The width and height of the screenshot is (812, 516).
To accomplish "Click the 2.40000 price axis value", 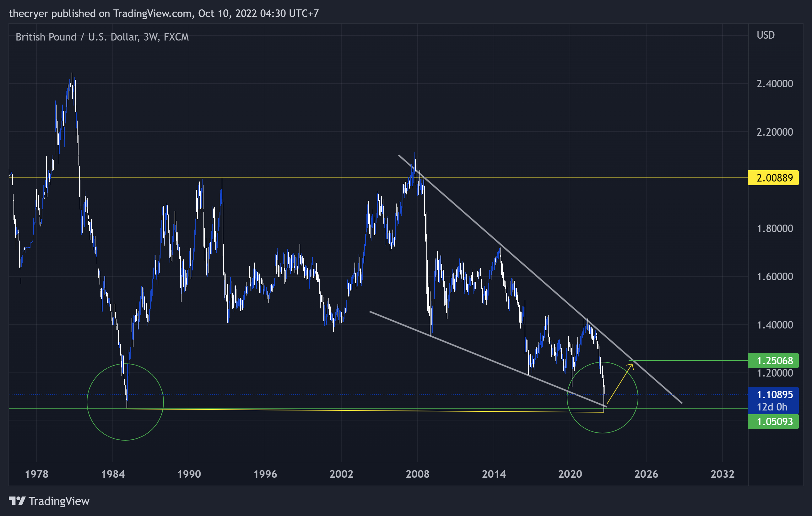I will pos(775,84).
